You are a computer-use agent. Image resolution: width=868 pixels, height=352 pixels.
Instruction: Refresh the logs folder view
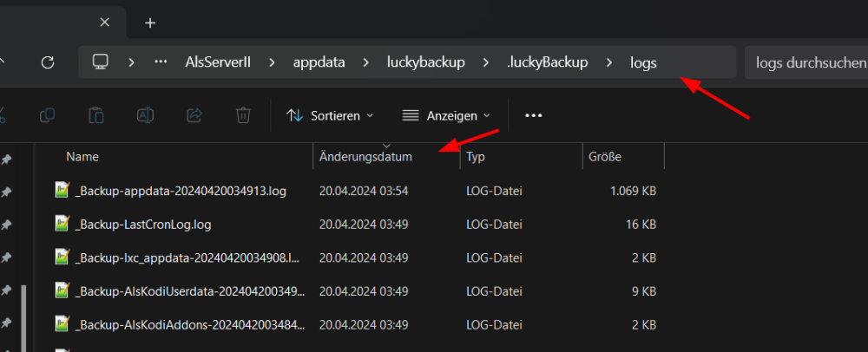tap(48, 62)
